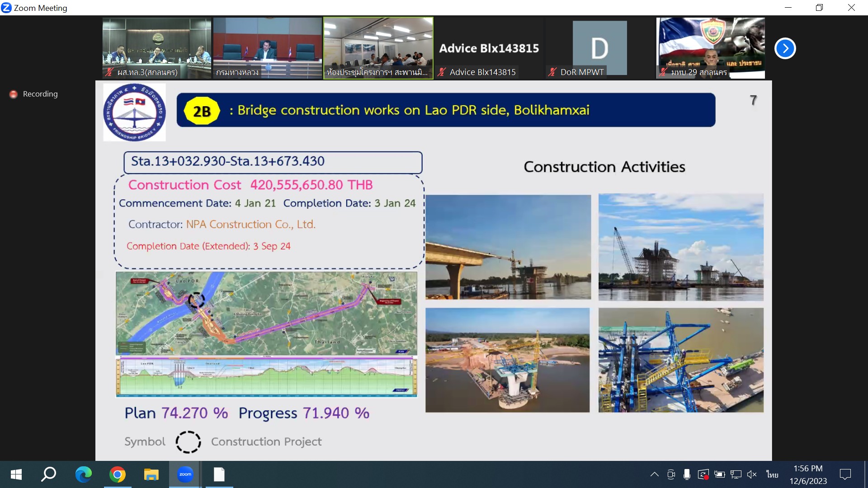Click the Recording indicator icon
868x488 pixels.
click(14, 94)
